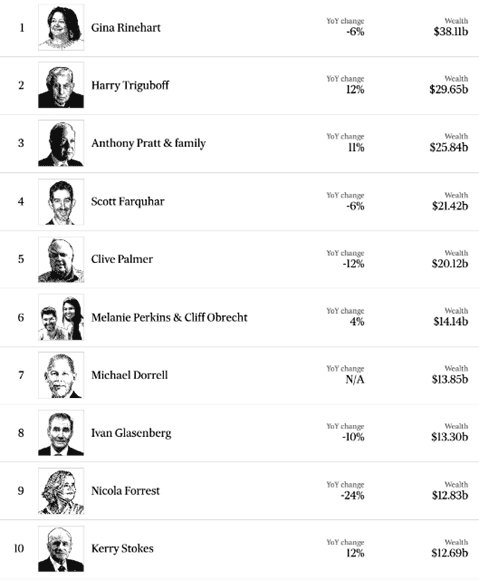Select Nicola Forrest's portrait image
The image size is (479, 581).
[61, 491]
